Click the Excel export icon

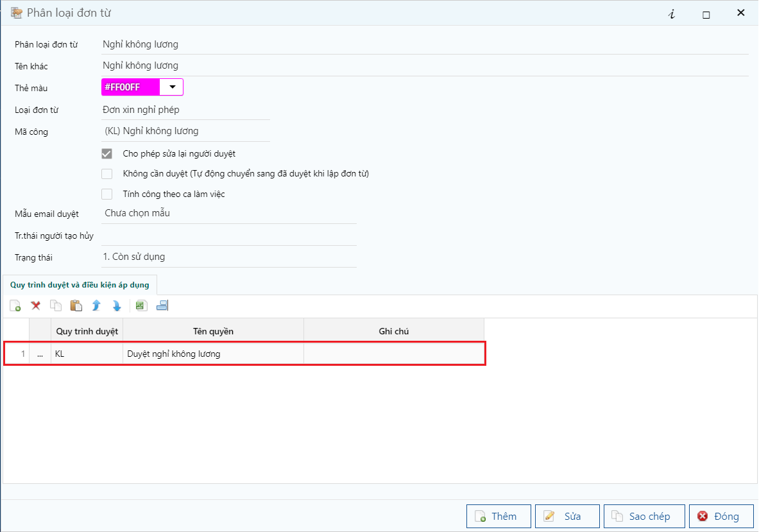pos(141,306)
